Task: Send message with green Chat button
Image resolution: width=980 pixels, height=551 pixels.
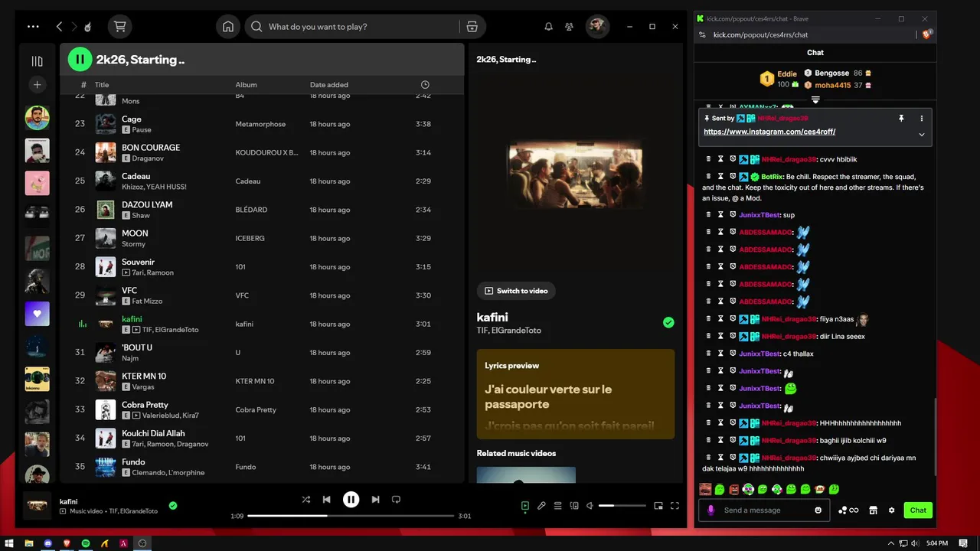Action: pyautogui.click(x=918, y=510)
